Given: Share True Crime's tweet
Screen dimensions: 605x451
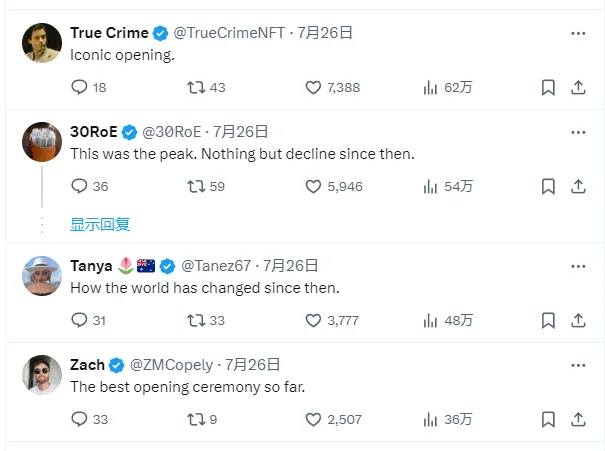Looking at the screenshot, I should tap(578, 88).
